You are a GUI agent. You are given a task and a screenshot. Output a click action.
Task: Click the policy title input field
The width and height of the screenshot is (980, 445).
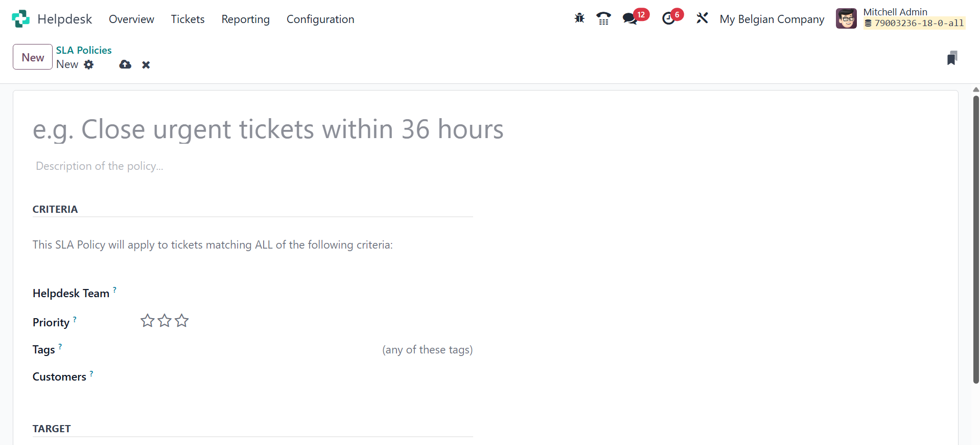coord(268,129)
